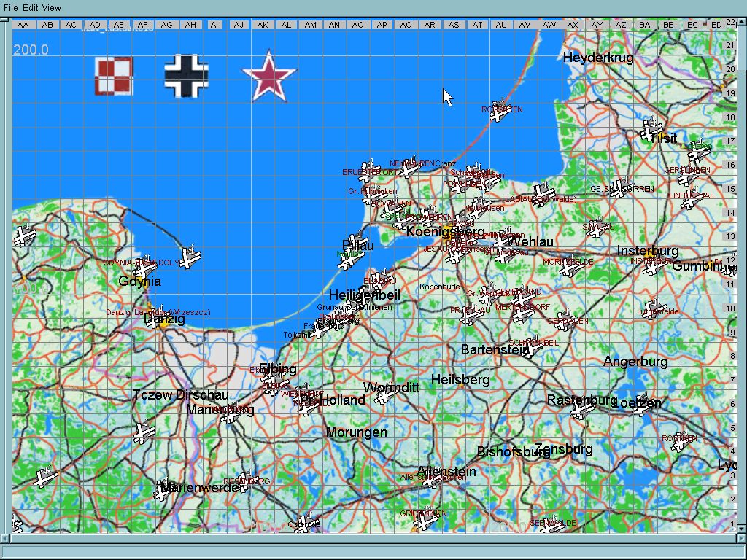This screenshot has width=747, height=560.
Task: Click the Heyderkrug city label
Action: (598, 58)
